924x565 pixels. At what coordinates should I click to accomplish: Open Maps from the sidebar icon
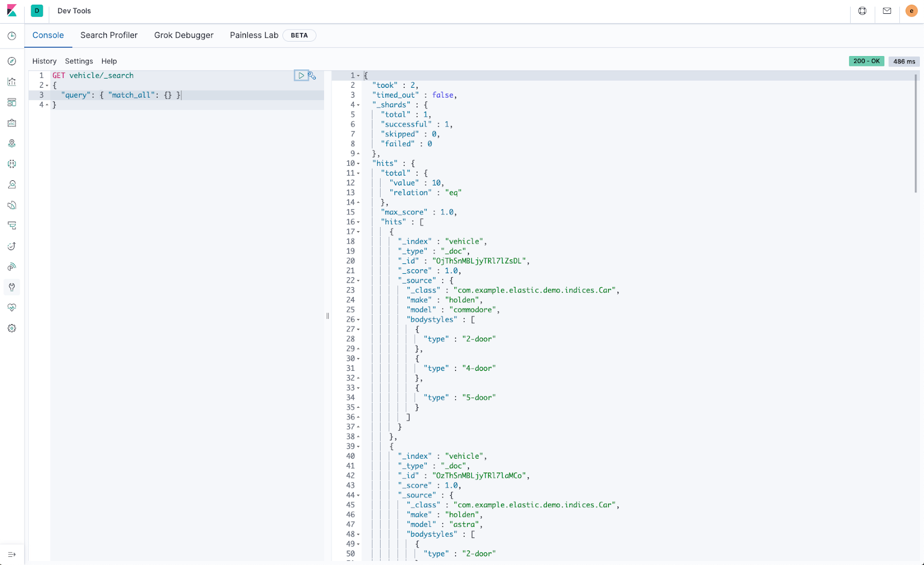coord(12,143)
